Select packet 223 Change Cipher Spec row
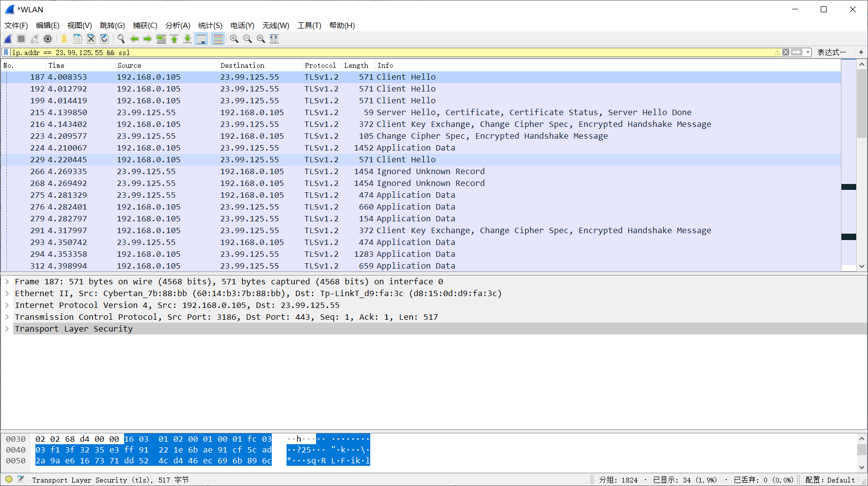 point(421,136)
